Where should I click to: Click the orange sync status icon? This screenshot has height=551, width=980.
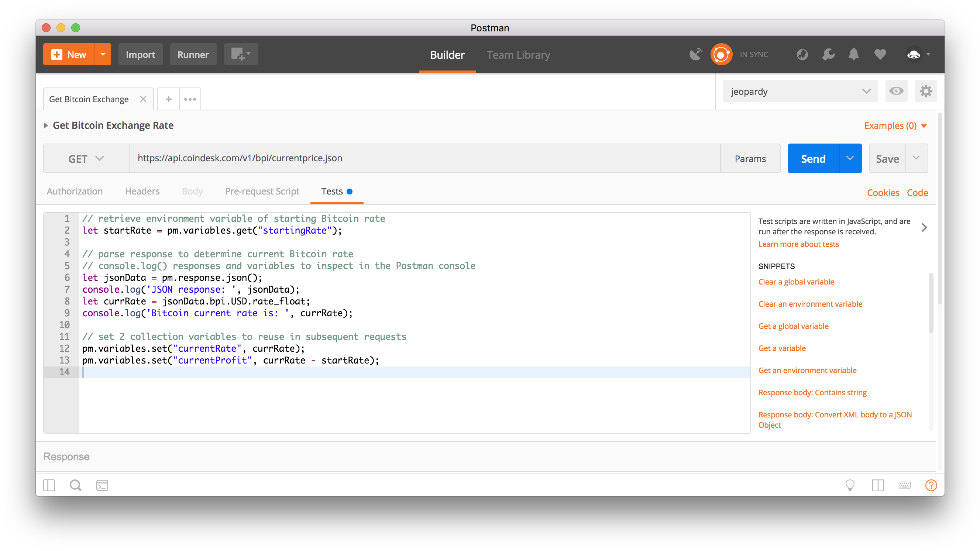click(x=721, y=54)
